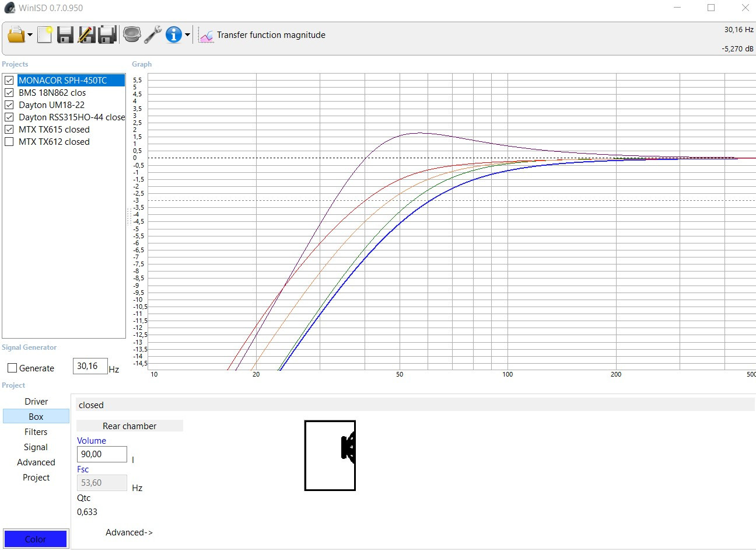Click the save all multi-floppy icon
This screenshot has width=756, height=550.
pyautogui.click(x=107, y=35)
